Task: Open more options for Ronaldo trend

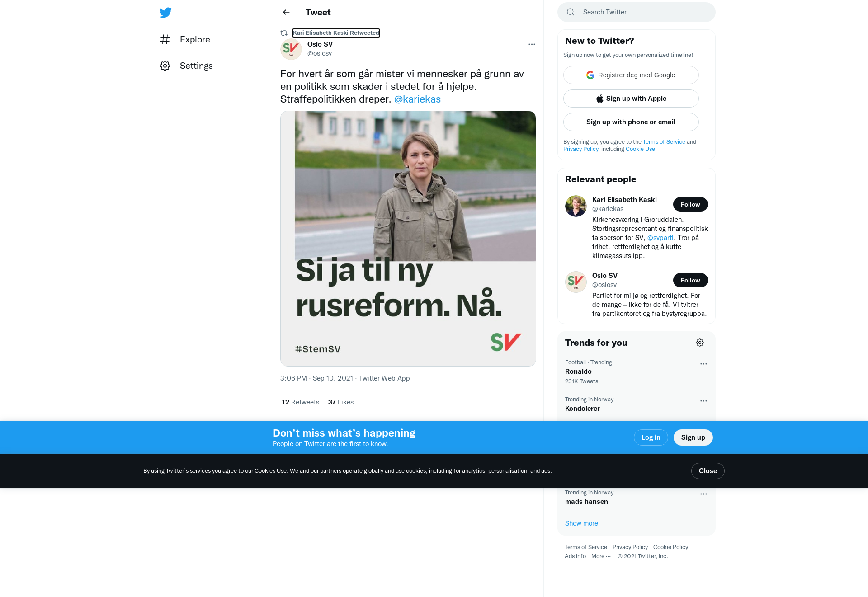Action: click(703, 364)
